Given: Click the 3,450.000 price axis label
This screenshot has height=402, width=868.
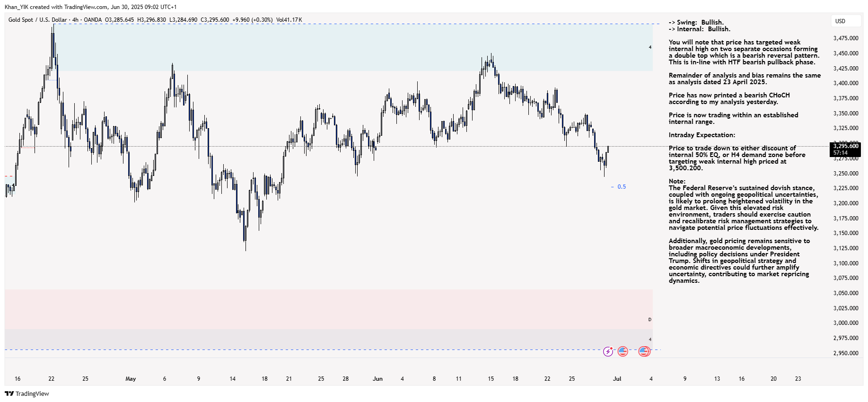Looking at the screenshot, I should 846,53.
